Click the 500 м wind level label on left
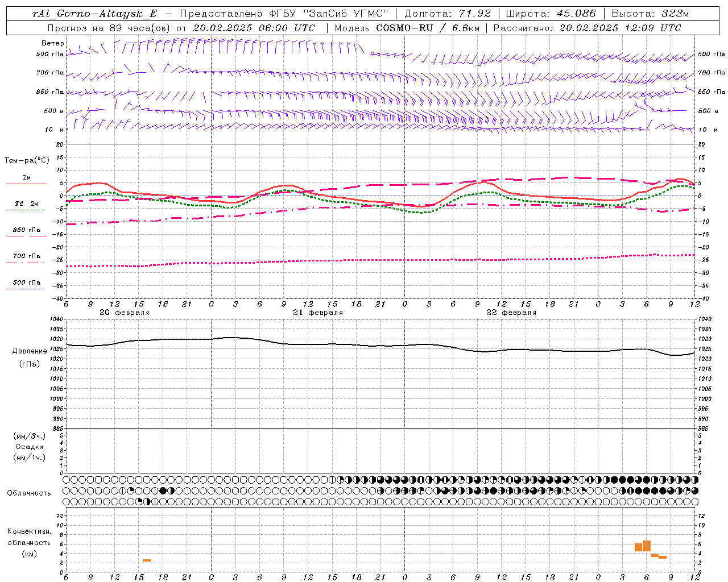This screenshot has height=582, width=728. point(54,111)
